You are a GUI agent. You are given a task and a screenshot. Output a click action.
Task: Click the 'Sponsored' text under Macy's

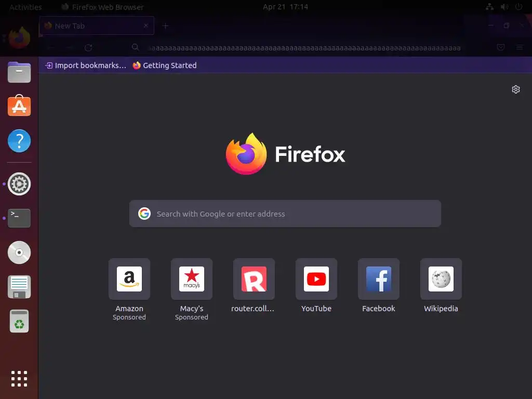click(192, 317)
